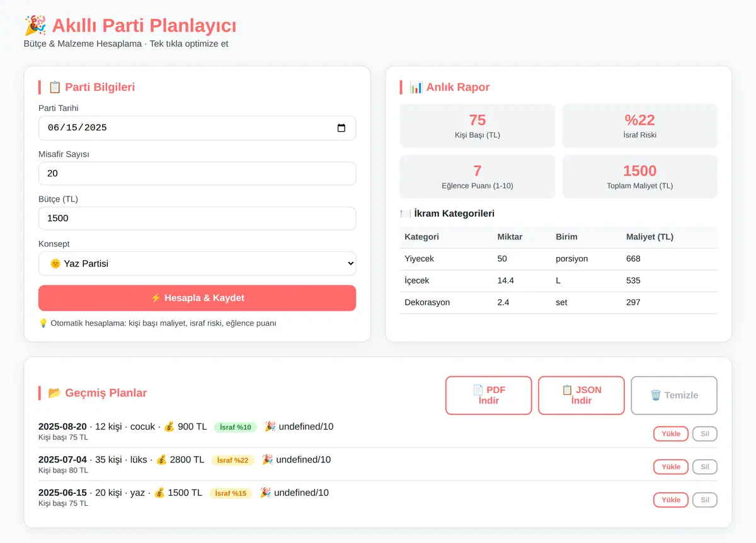Delete the 2025-07-04 plan with Sil
This screenshot has height=543, width=756.
tap(705, 467)
